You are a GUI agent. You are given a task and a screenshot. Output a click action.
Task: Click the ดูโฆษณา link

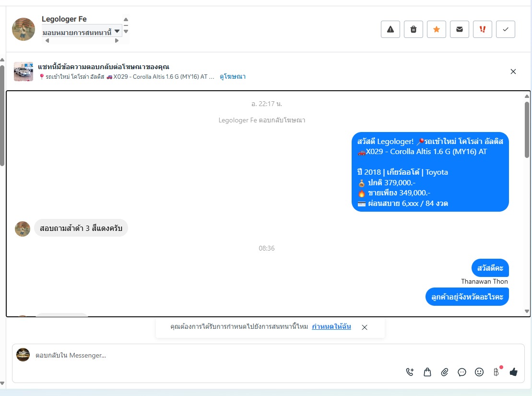tap(232, 76)
